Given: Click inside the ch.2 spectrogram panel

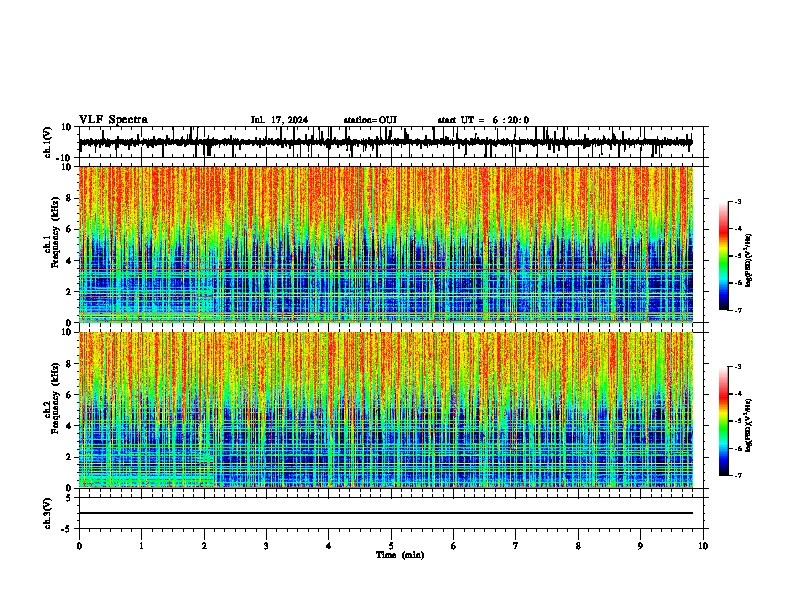Looking at the screenshot, I should tap(385, 410).
